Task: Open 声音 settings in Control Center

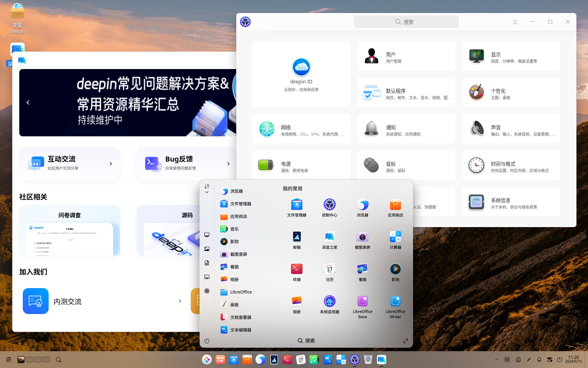Action: pyautogui.click(x=511, y=129)
